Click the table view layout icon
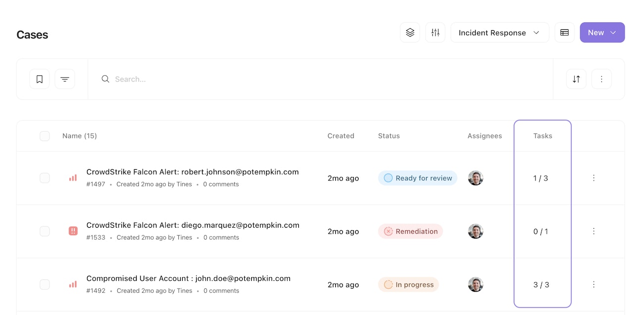Screen dimensions: 644x315 click(x=564, y=33)
